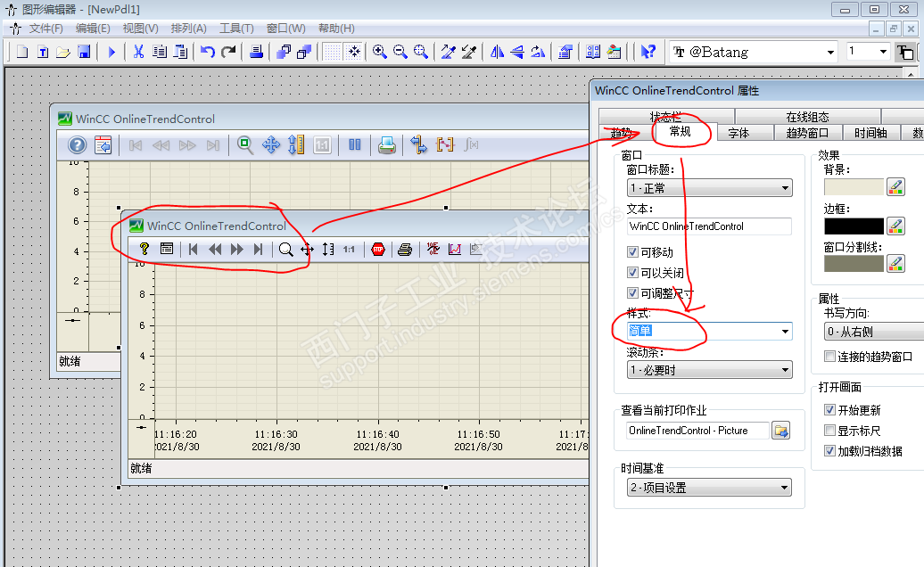
Task: Toggle the 可移动 checkbox
Action: (632, 252)
